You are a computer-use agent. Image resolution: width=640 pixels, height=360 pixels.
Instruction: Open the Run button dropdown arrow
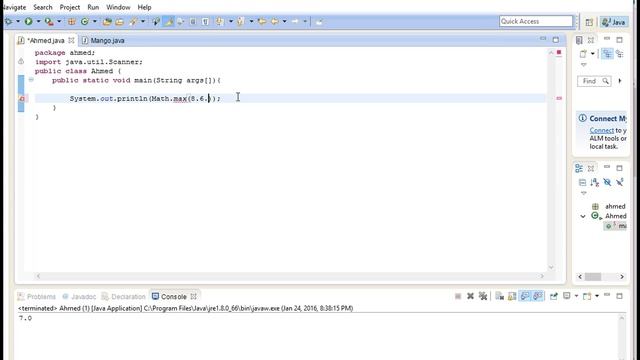[x=38, y=22]
